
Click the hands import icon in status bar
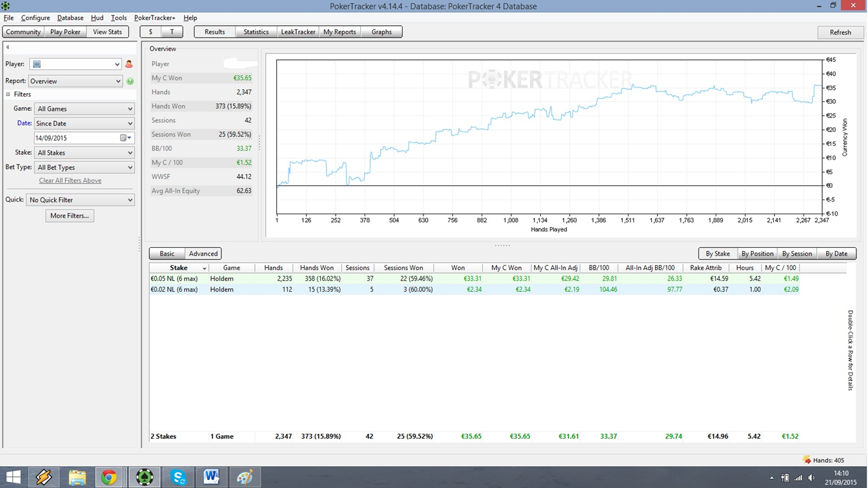(807, 460)
